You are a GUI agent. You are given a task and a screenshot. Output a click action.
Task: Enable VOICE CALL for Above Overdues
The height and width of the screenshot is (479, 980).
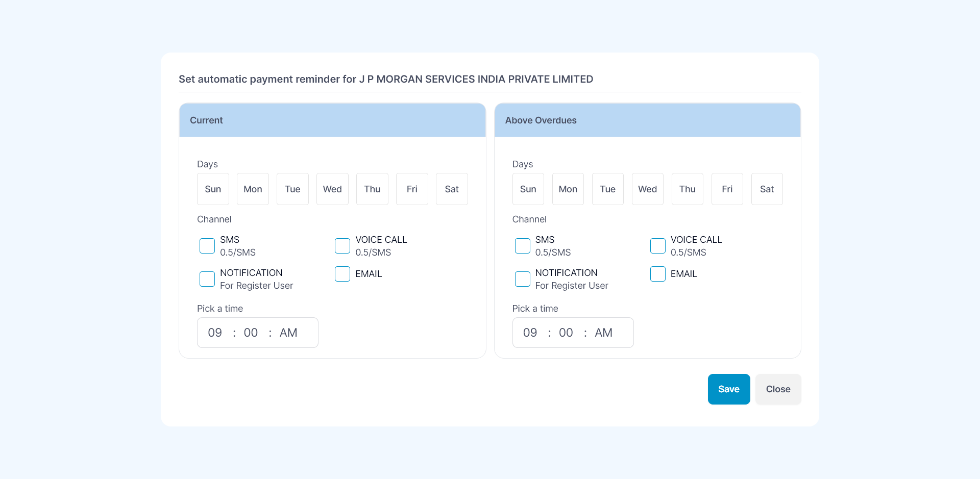click(x=658, y=246)
